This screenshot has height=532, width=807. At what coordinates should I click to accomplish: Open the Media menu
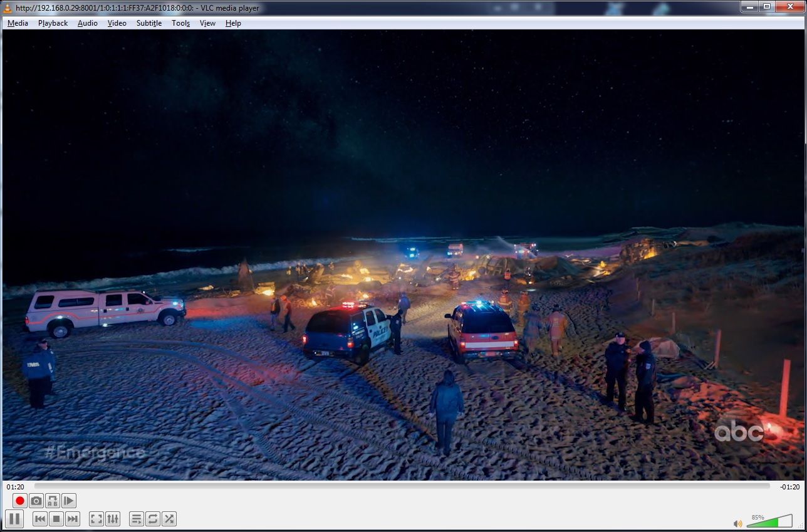pyautogui.click(x=18, y=23)
